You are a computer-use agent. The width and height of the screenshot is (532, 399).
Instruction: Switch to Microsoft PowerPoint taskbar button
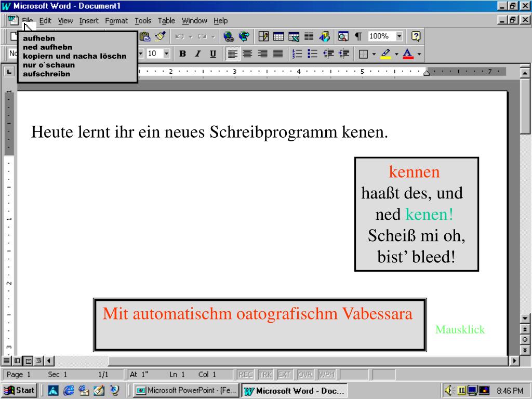coord(186,391)
